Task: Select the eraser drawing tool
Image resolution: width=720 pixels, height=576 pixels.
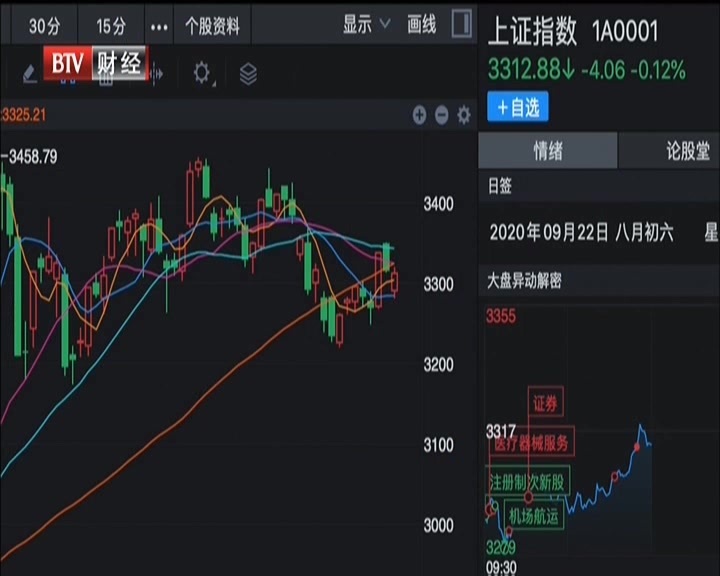Action: tap(30, 73)
